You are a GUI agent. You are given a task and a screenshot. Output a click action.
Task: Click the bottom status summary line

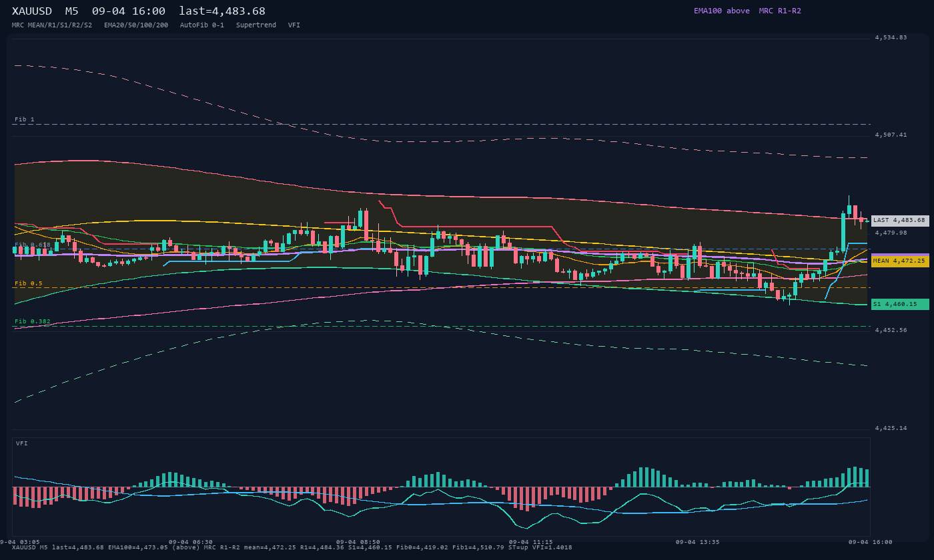click(292, 547)
